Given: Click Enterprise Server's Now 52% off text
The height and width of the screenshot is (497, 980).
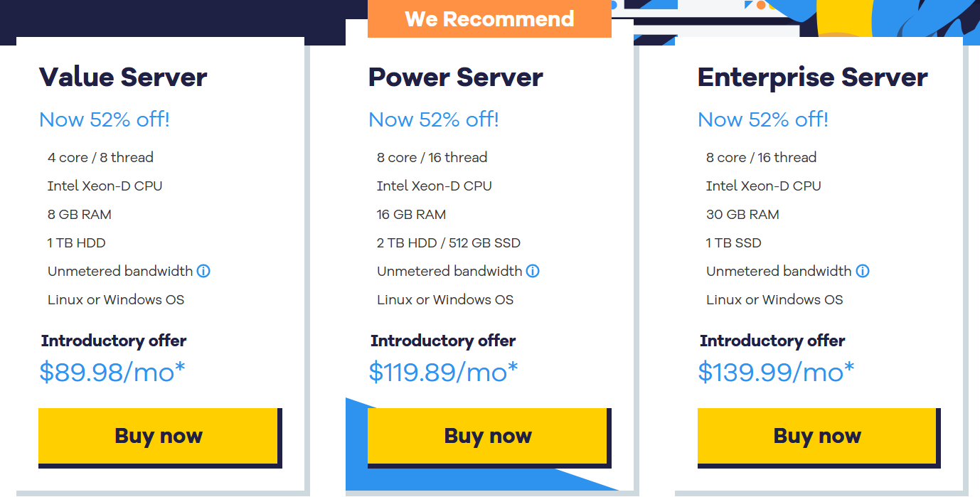Looking at the screenshot, I should (763, 119).
